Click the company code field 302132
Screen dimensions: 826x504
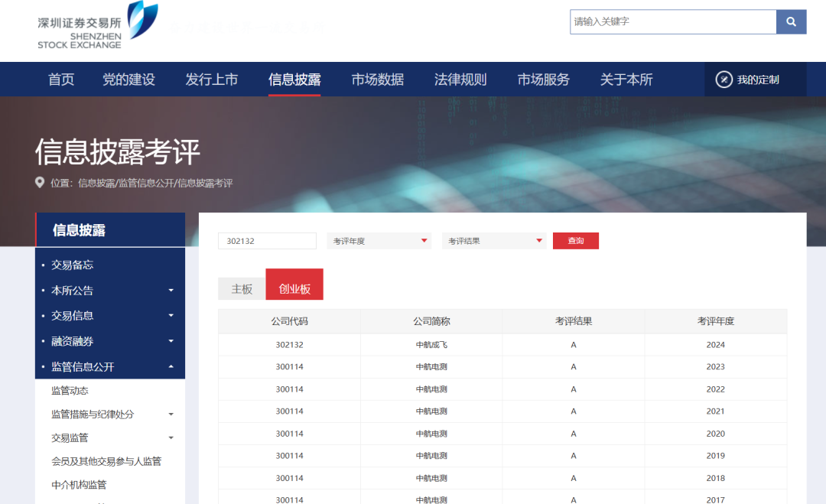click(x=267, y=241)
